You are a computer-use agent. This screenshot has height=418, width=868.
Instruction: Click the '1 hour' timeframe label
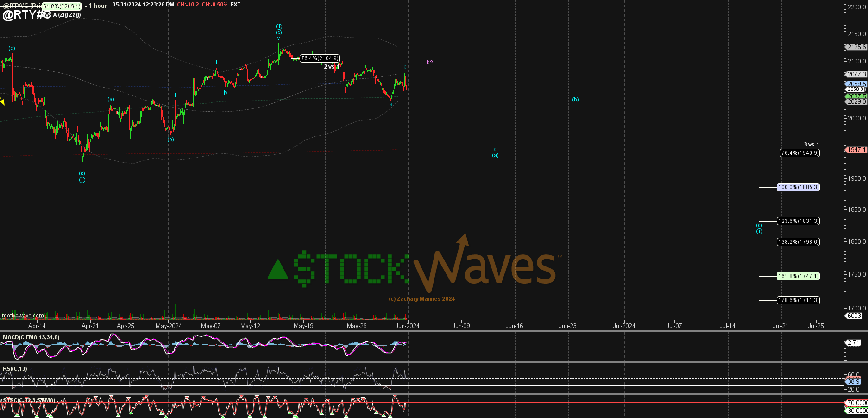coord(98,6)
